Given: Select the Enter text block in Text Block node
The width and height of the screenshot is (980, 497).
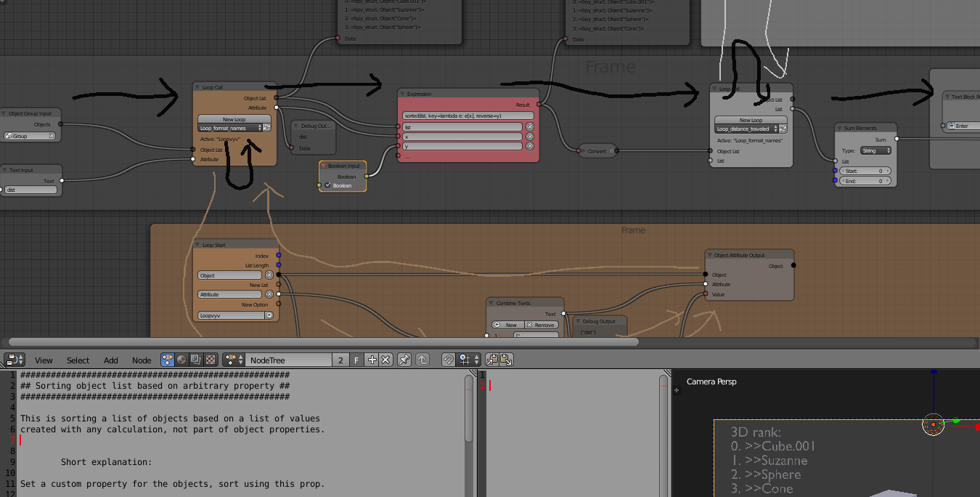Looking at the screenshot, I should [964, 126].
